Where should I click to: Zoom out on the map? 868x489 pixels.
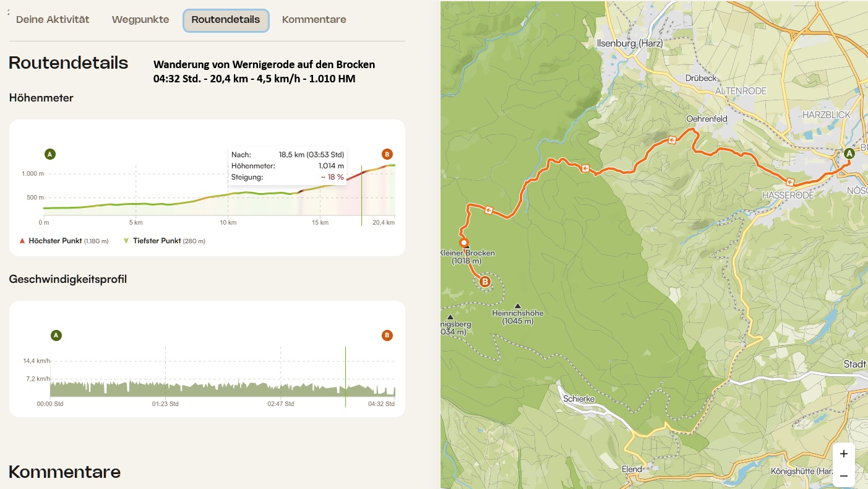[x=844, y=475]
